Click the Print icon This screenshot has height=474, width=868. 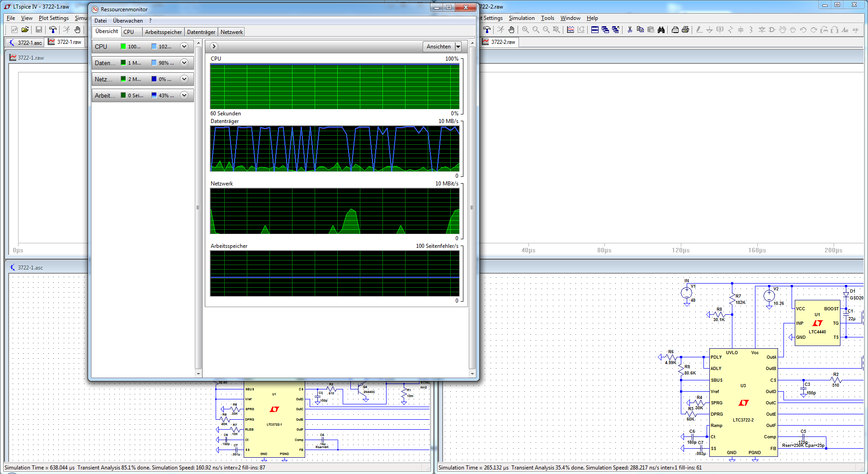(x=685, y=29)
